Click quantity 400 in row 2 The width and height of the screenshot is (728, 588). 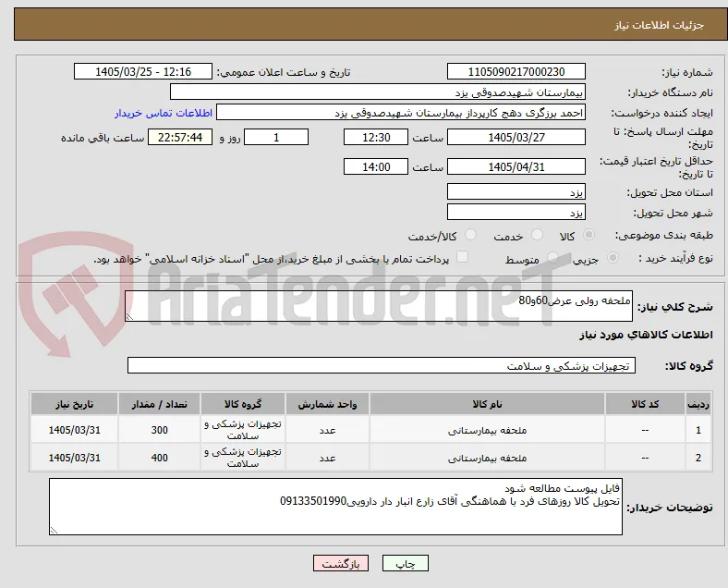tap(159, 458)
